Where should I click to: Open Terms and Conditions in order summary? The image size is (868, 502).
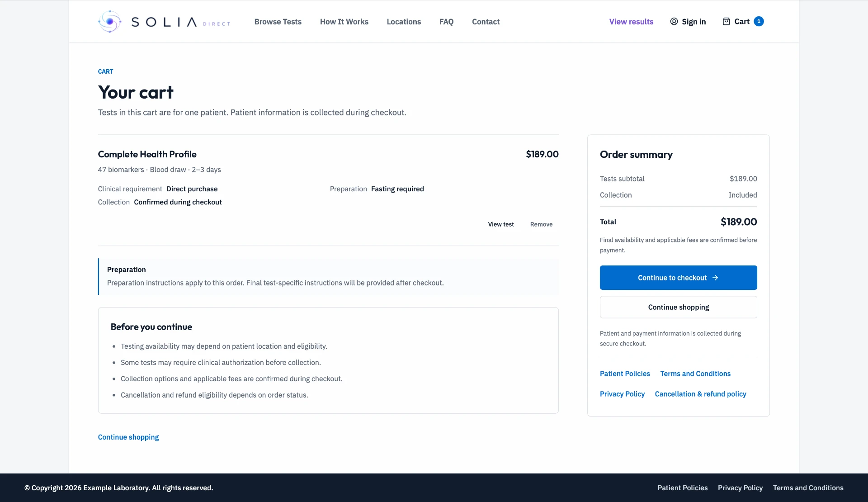tap(695, 374)
